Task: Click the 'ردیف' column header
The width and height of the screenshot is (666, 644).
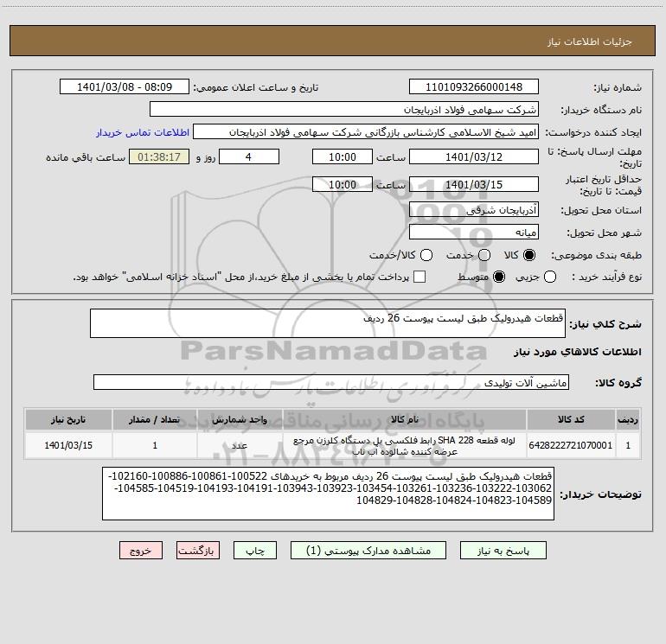Action: click(x=628, y=419)
